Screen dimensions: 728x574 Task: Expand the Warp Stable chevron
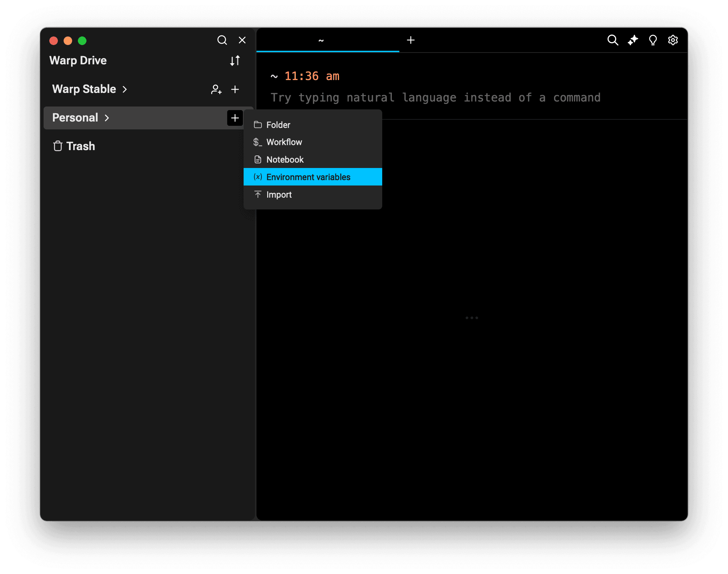pyautogui.click(x=125, y=89)
